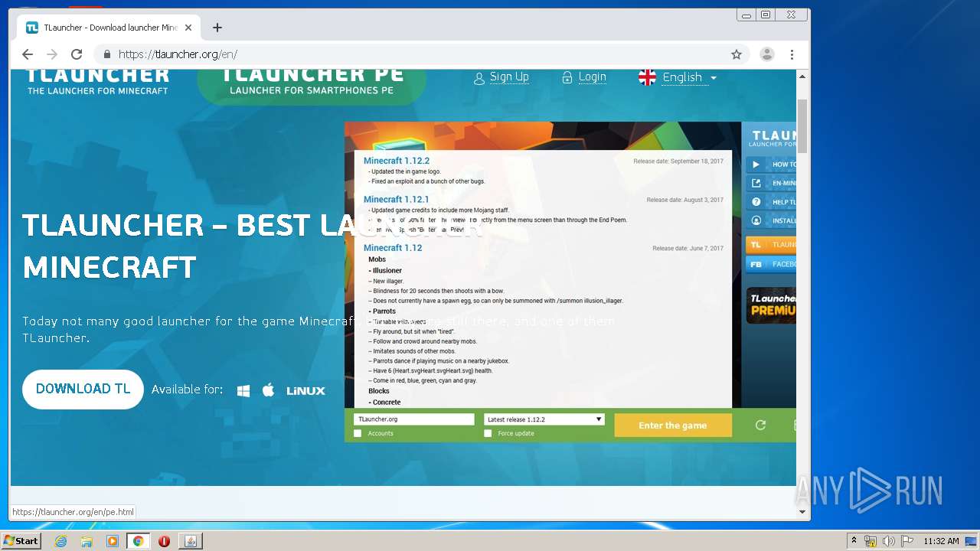The width and height of the screenshot is (980, 551).
Task: Choose the Linux download logo
Action: 306,390
